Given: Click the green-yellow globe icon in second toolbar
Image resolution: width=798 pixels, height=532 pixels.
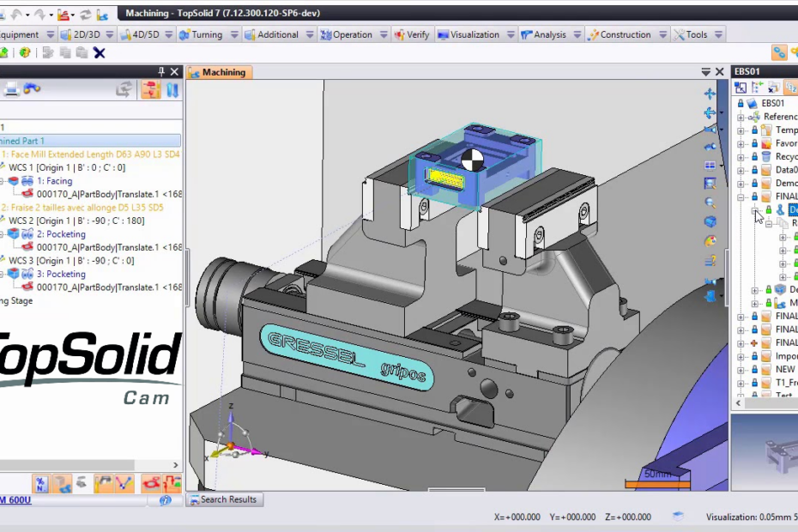Looking at the screenshot, I should click(x=24, y=52).
